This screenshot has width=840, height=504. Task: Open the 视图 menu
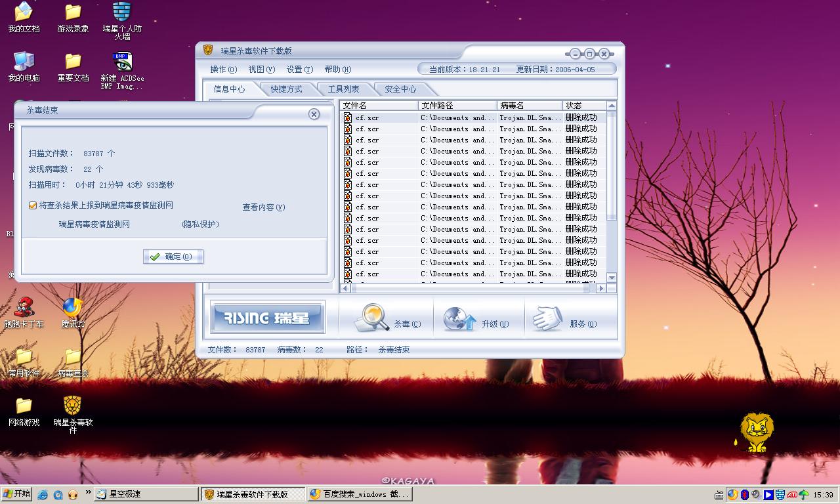point(262,69)
